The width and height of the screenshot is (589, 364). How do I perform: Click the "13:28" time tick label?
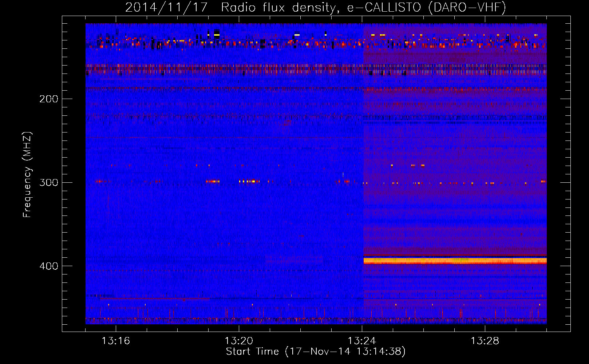(485, 341)
